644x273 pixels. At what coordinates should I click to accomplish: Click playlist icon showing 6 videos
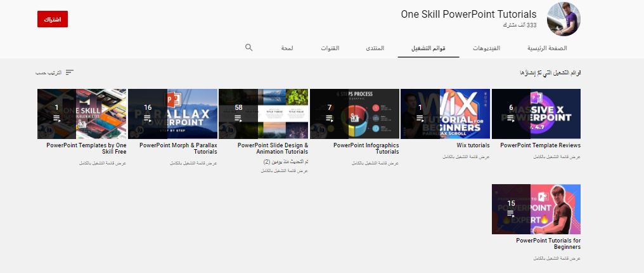click(x=511, y=119)
